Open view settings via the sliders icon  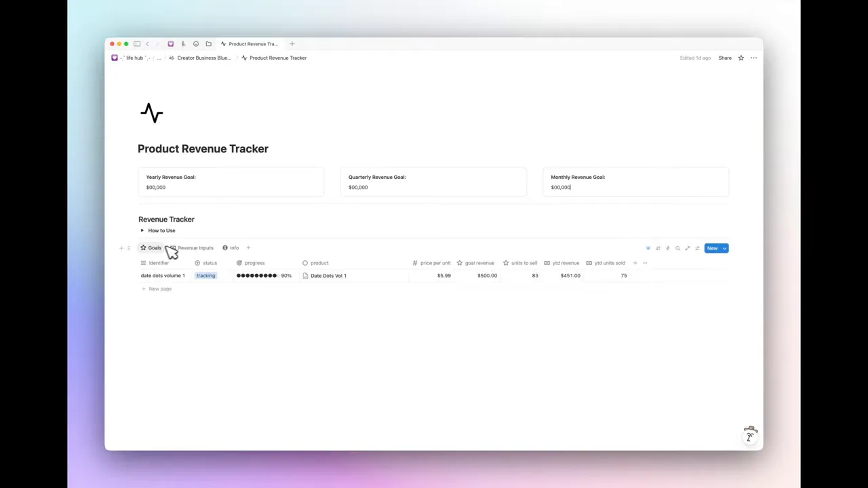coord(696,248)
